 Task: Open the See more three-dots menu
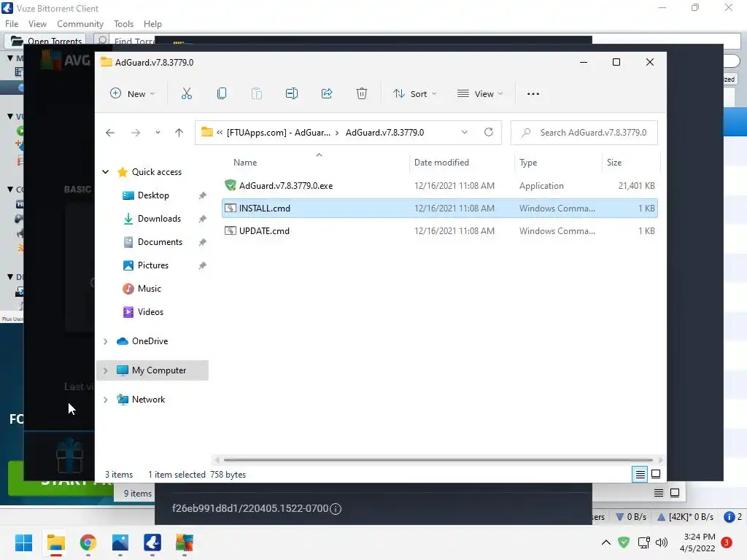[533, 94]
